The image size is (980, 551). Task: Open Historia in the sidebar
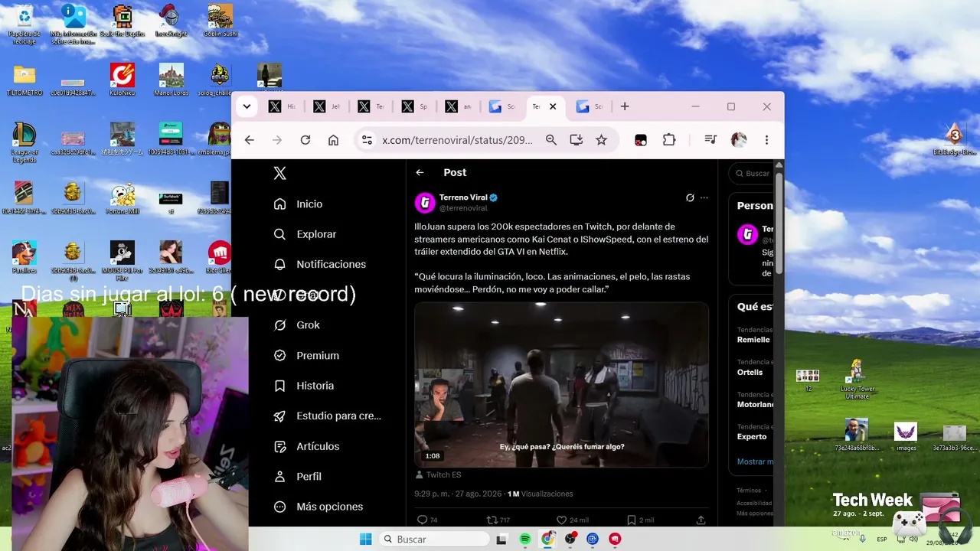click(x=304, y=386)
